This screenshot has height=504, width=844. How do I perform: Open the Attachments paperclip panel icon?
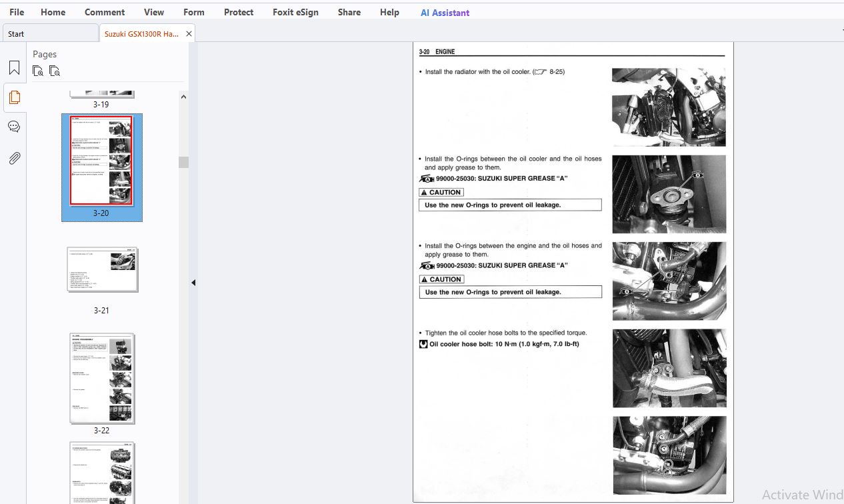[14, 158]
